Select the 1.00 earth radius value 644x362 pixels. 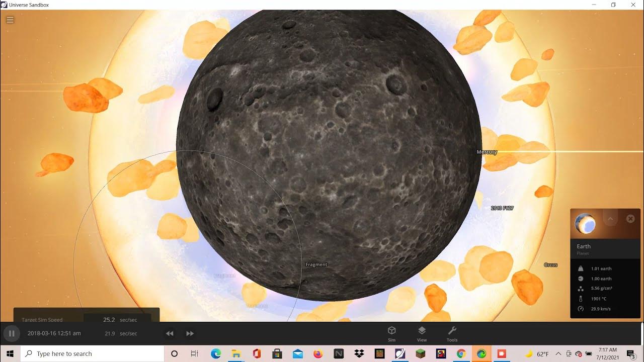point(601,279)
